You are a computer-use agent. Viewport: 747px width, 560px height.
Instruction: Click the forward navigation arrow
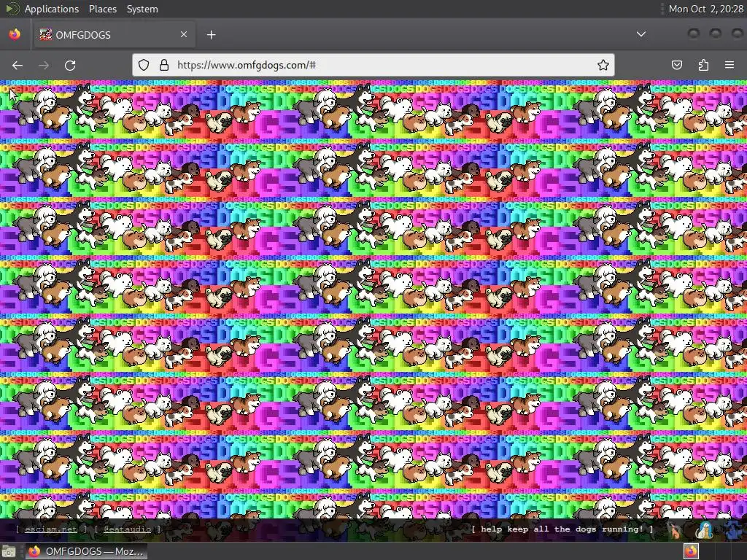point(44,65)
